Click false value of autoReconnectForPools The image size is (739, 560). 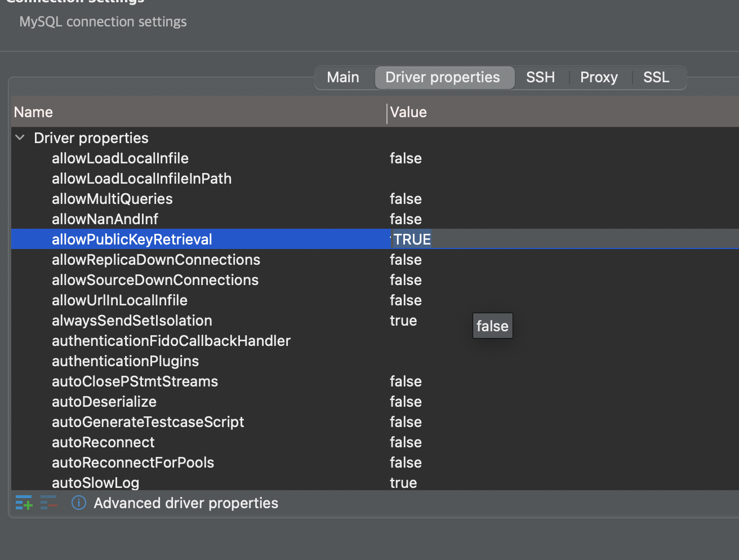click(x=406, y=463)
